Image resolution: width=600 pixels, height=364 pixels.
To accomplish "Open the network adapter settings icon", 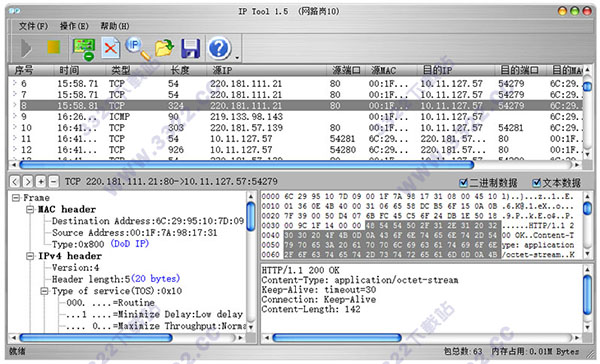I will pos(84,49).
